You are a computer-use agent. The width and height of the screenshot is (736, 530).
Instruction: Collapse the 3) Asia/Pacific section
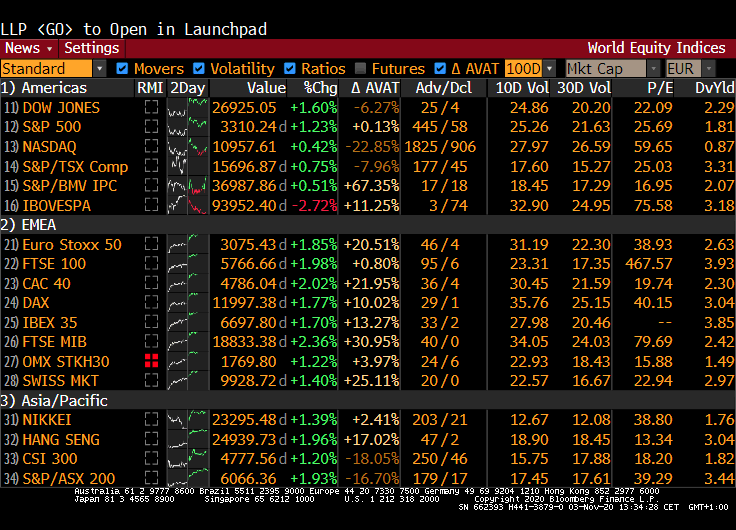coord(54,400)
